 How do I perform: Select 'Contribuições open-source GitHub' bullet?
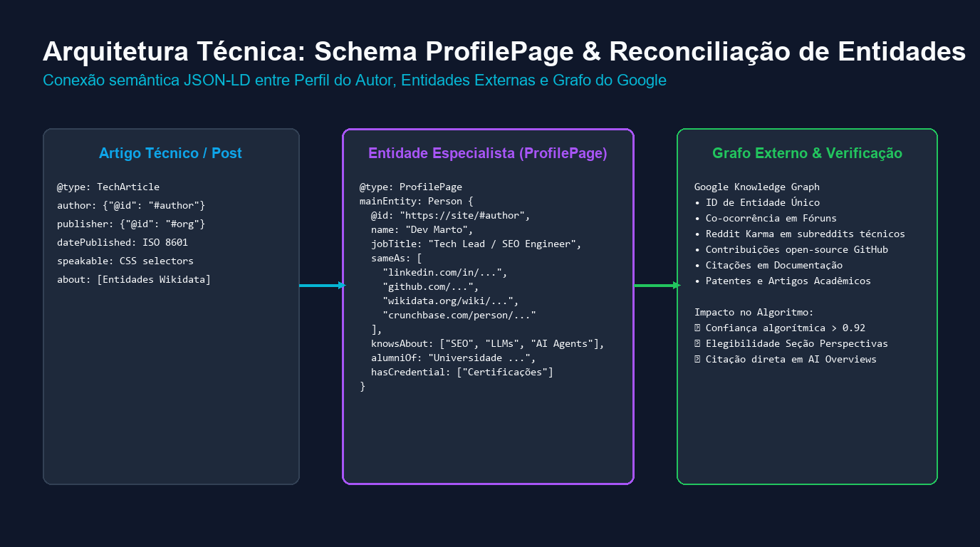pyautogui.click(x=791, y=250)
